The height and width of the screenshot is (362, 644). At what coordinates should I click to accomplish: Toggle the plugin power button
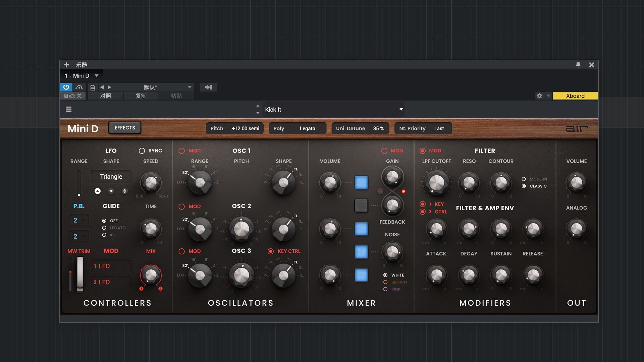pyautogui.click(x=66, y=87)
